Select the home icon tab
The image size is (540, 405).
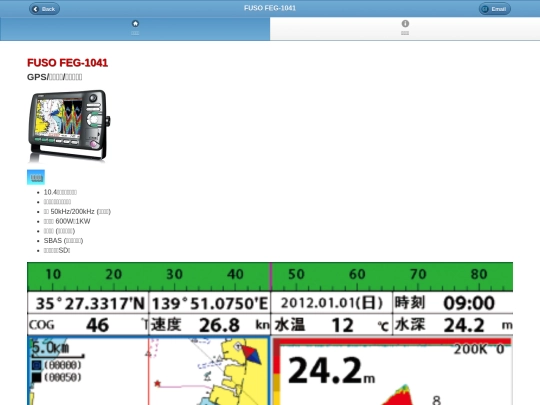135,28
